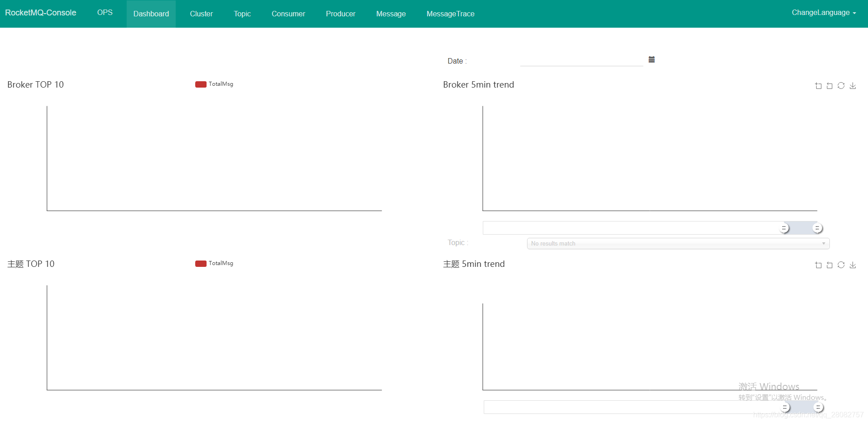Go to the Producer tab
The height and width of the screenshot is (423, 868).
[x=340, y=14]
